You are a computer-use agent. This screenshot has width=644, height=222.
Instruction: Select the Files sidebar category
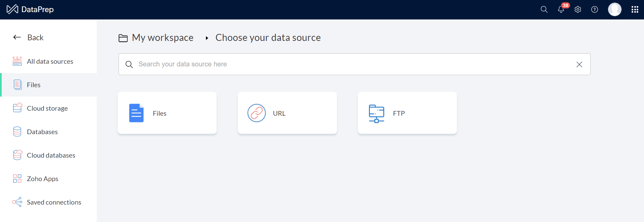pos(34,85)
